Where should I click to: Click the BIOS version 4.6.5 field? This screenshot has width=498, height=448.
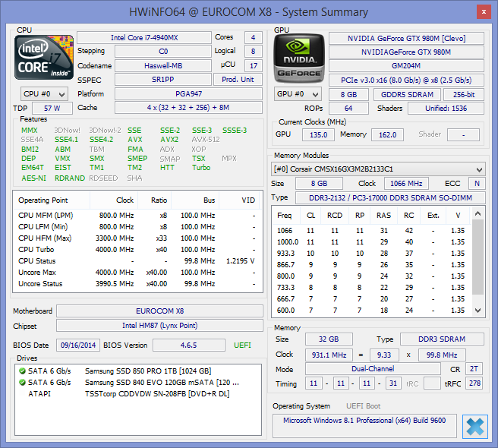coord(189,345)
